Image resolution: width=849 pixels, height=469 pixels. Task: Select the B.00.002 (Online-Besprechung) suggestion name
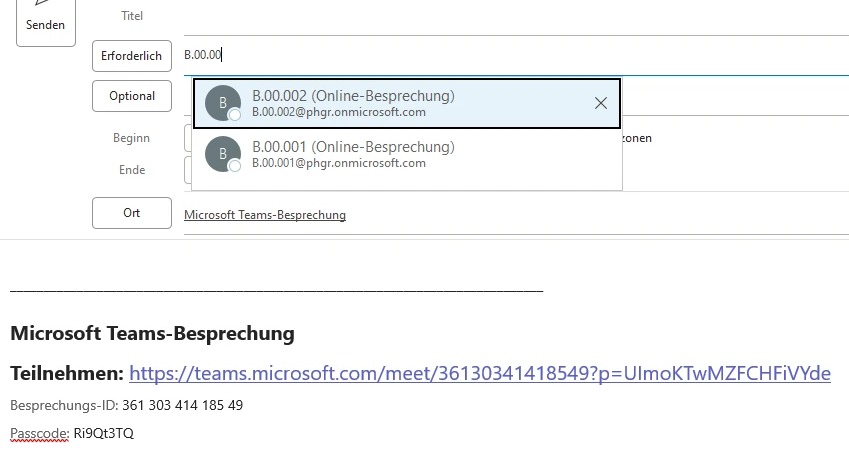point(353,96)
